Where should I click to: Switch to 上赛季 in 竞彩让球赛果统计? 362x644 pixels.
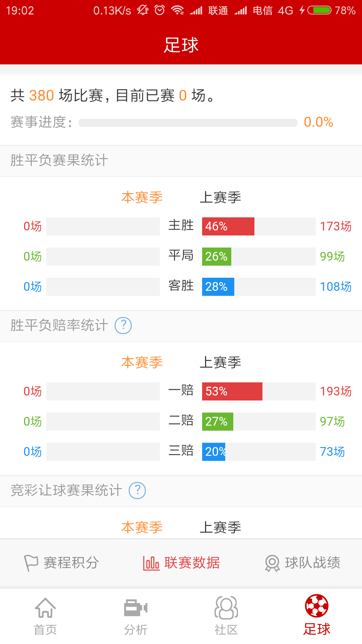pos(220,527)
